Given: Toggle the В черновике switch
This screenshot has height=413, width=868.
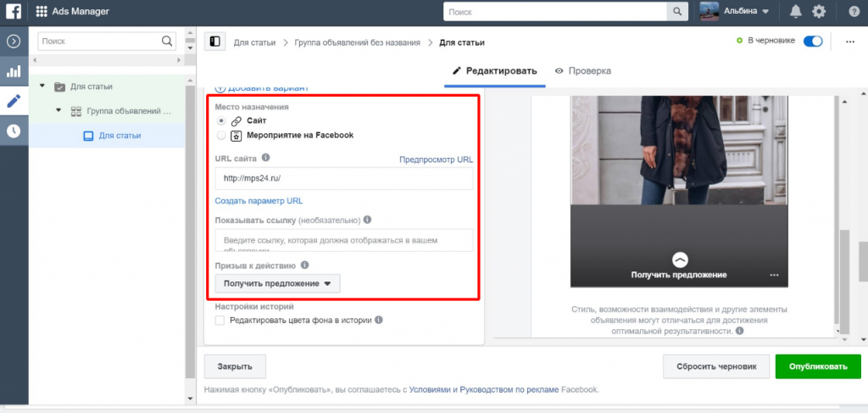Looking at the screenshot, I should 812,41.
